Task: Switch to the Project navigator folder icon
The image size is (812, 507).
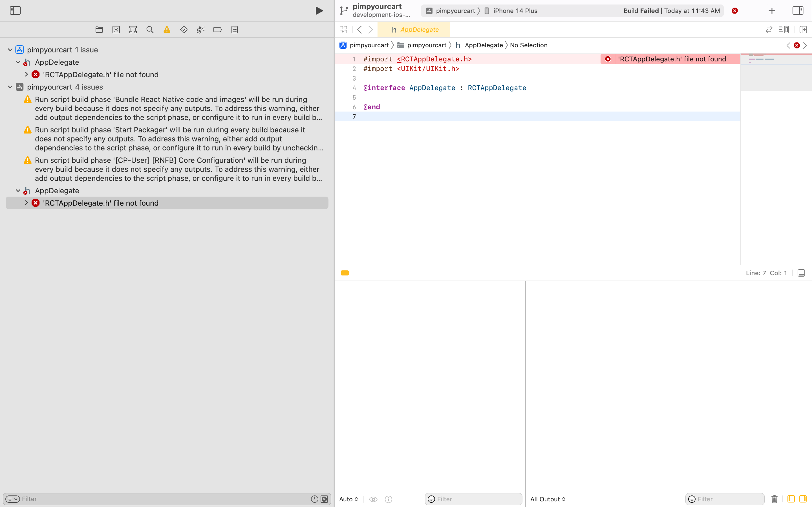Action: tap(99, 30)
